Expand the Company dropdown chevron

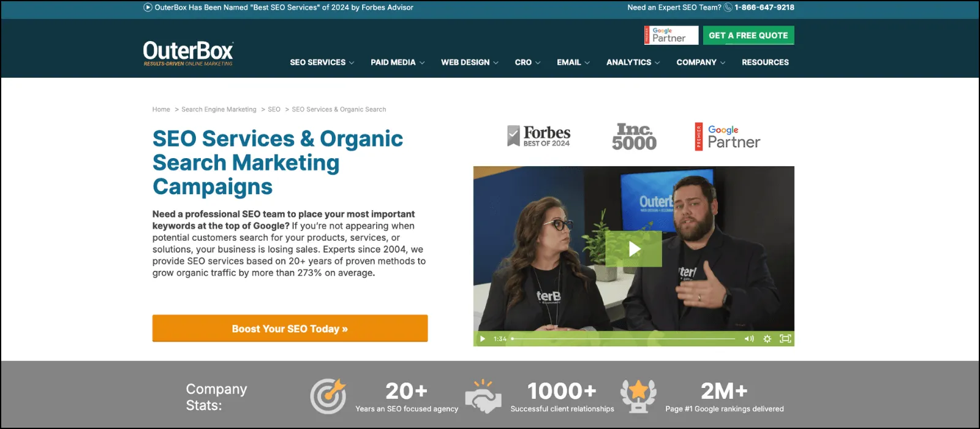[723, 63]
